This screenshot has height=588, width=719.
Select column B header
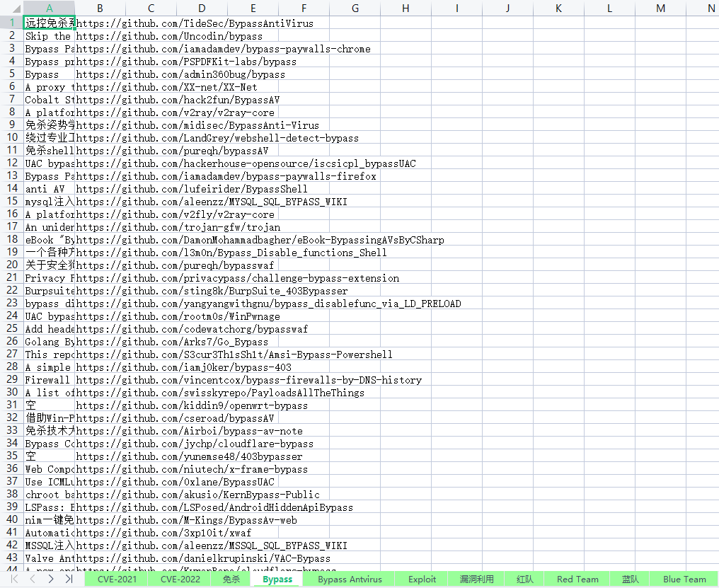(x=100, y=8)
